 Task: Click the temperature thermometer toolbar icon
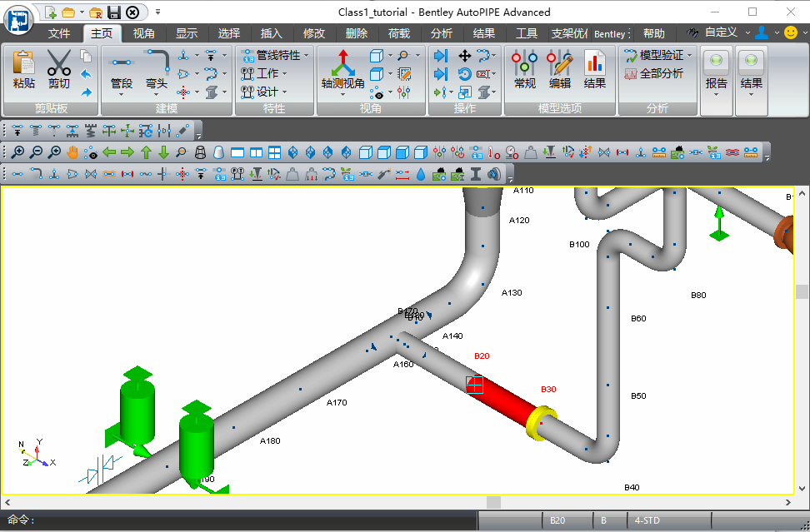point(494,152)
